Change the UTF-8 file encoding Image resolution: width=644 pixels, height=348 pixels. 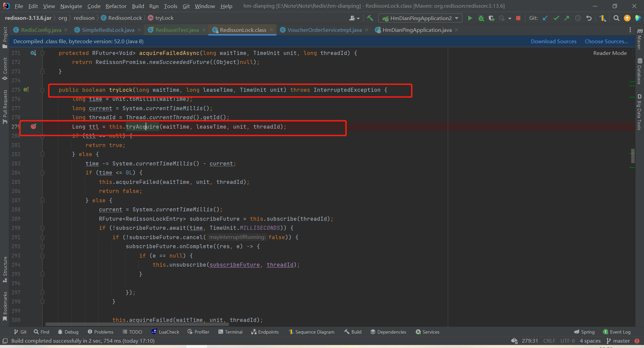[568, 341]
